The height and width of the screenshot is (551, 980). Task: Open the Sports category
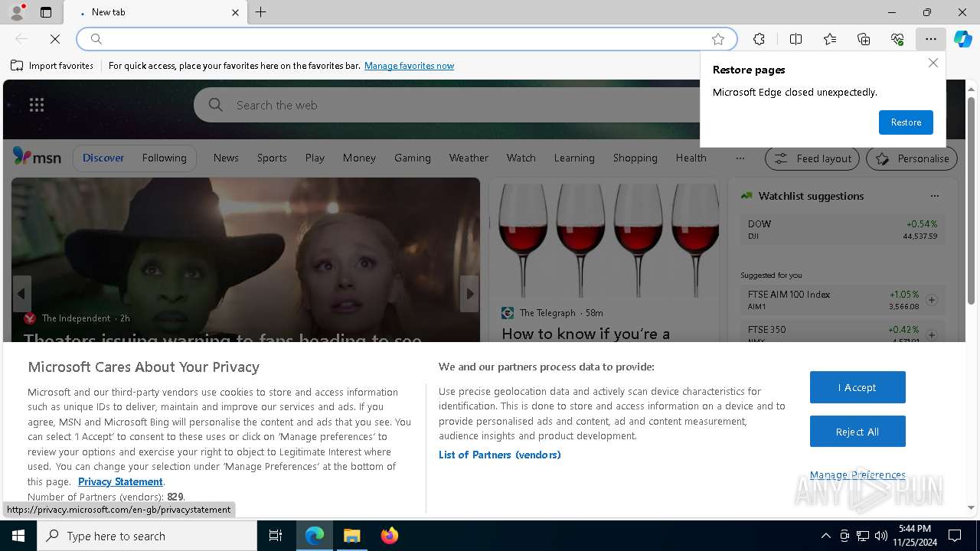click(272, 158)
